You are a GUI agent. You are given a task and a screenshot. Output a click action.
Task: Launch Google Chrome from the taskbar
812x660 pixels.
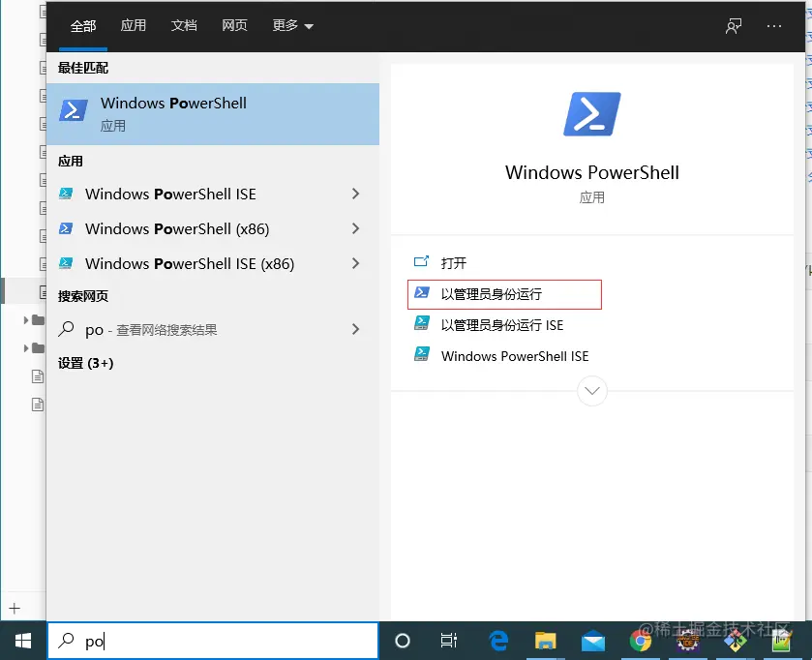(x=641, y=641)
